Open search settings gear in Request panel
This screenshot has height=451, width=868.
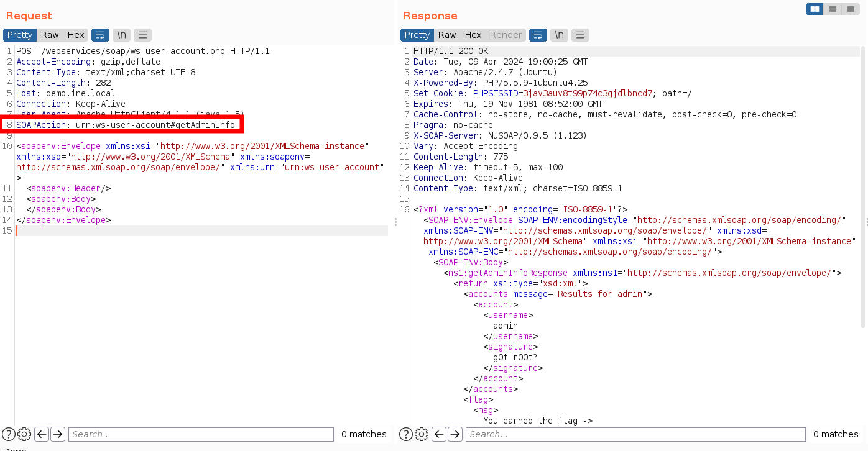point(24,434)
